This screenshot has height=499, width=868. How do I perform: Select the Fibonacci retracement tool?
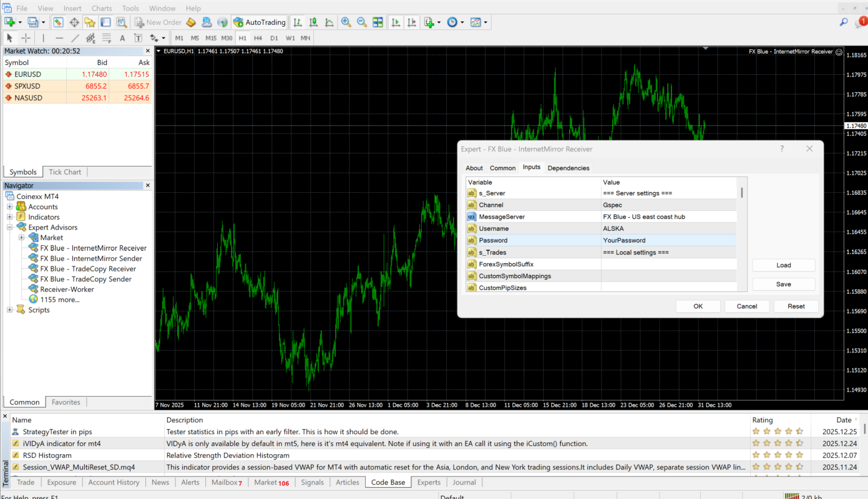point(106,38)
